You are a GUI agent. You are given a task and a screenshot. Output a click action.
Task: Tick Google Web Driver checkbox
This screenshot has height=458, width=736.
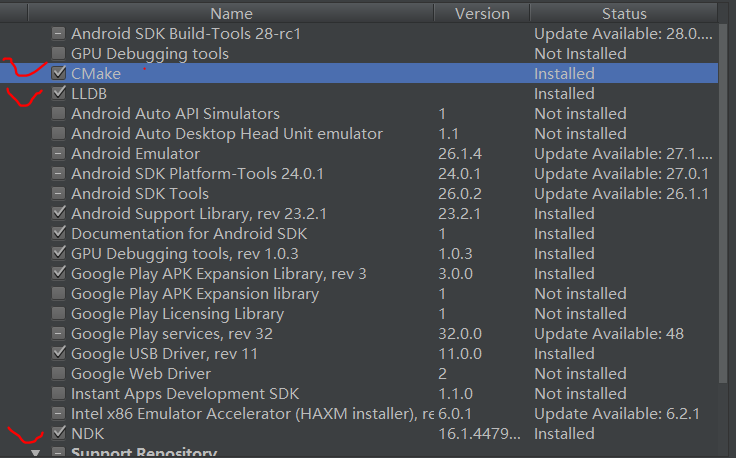[x=58, y=373]
